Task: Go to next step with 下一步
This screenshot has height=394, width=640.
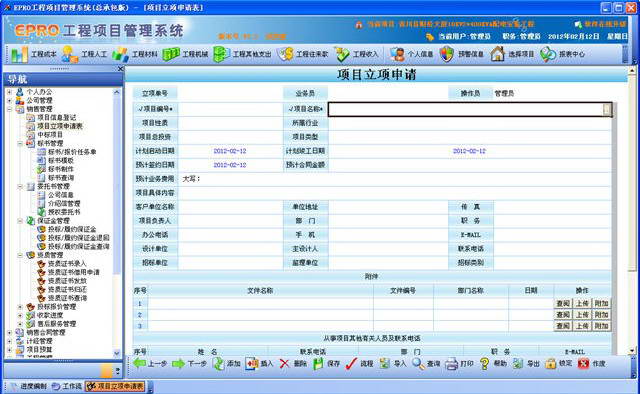Action: [189, 363]
